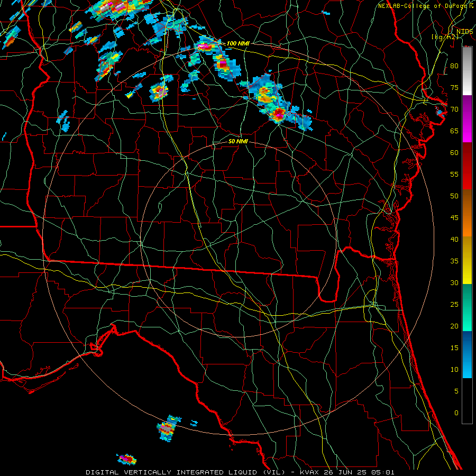476x476 pixels.
Task: Click the 10 value on the scale
Action: click(454, 370)
